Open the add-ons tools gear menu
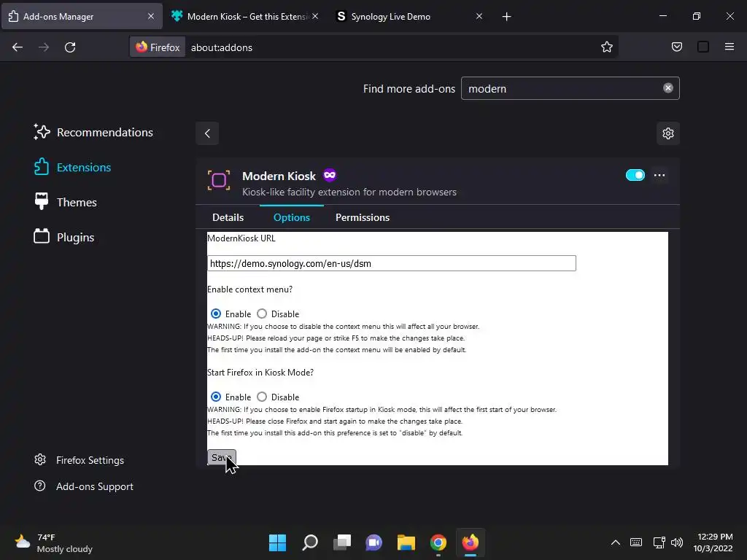This screenshot has width=747, height=560. 668,133
